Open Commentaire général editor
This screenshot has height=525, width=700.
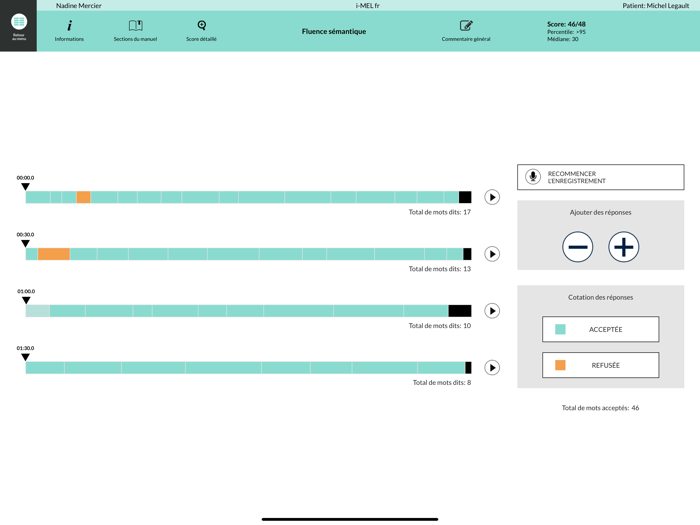click(x=466, y=31)
